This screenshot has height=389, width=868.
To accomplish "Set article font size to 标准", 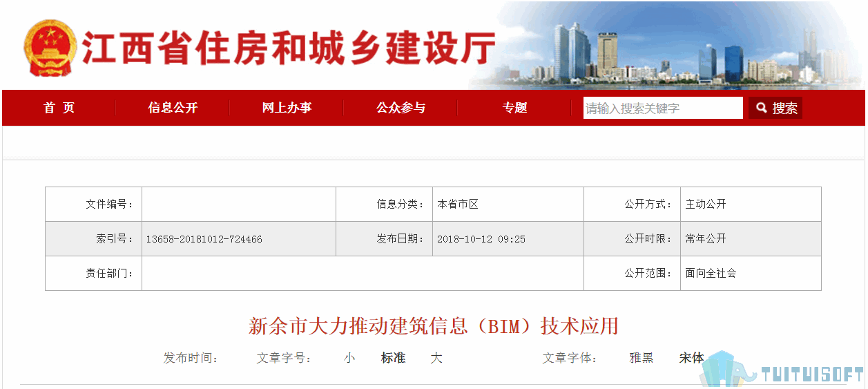I will tap(393, 358).
